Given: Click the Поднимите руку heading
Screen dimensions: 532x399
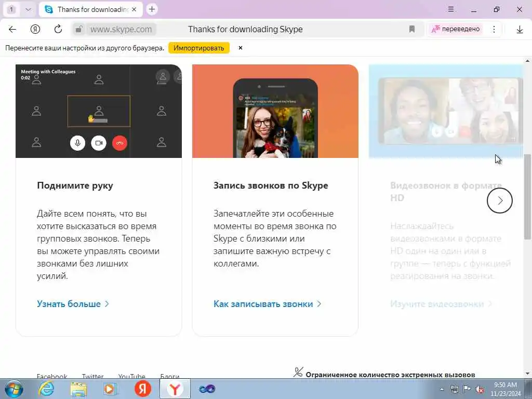Looking at the screenshot, I should 75,185.
